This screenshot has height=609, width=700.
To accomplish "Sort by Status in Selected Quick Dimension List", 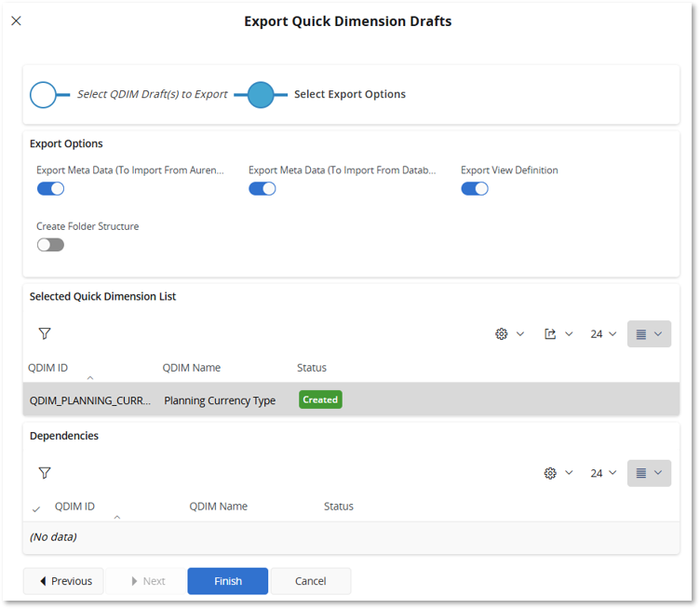I will pos(312,368).
